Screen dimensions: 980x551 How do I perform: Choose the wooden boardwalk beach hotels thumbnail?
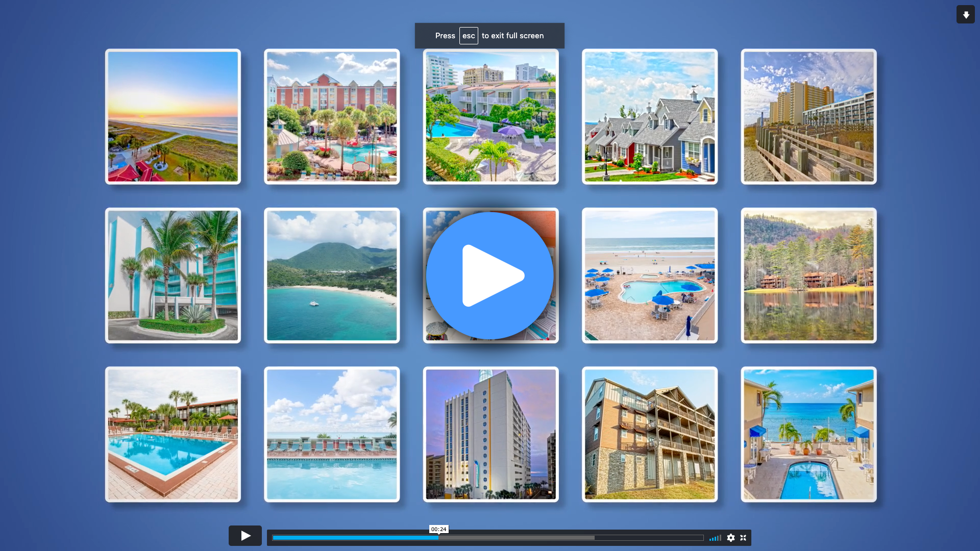tap(808, 116)
